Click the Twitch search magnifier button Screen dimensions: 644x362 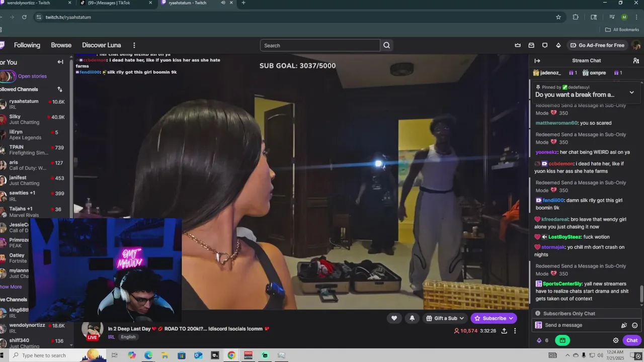(386, 45)
